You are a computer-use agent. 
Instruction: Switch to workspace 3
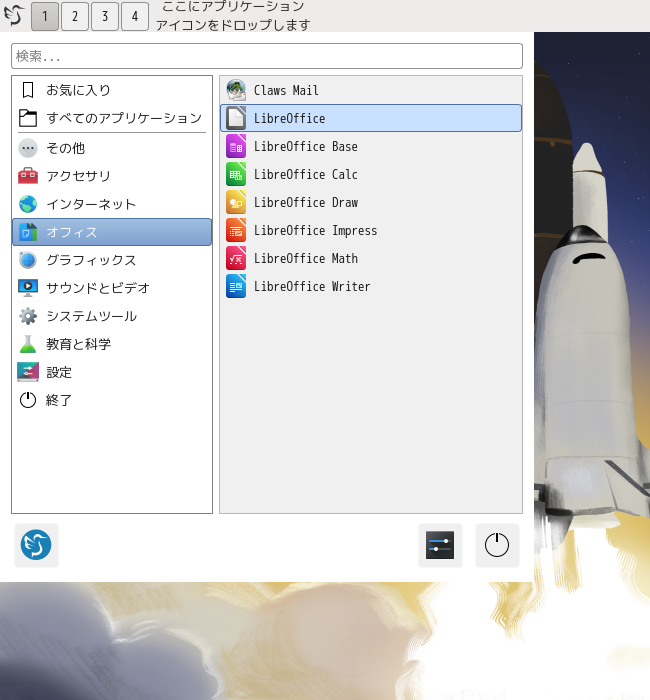coord(105,16)
